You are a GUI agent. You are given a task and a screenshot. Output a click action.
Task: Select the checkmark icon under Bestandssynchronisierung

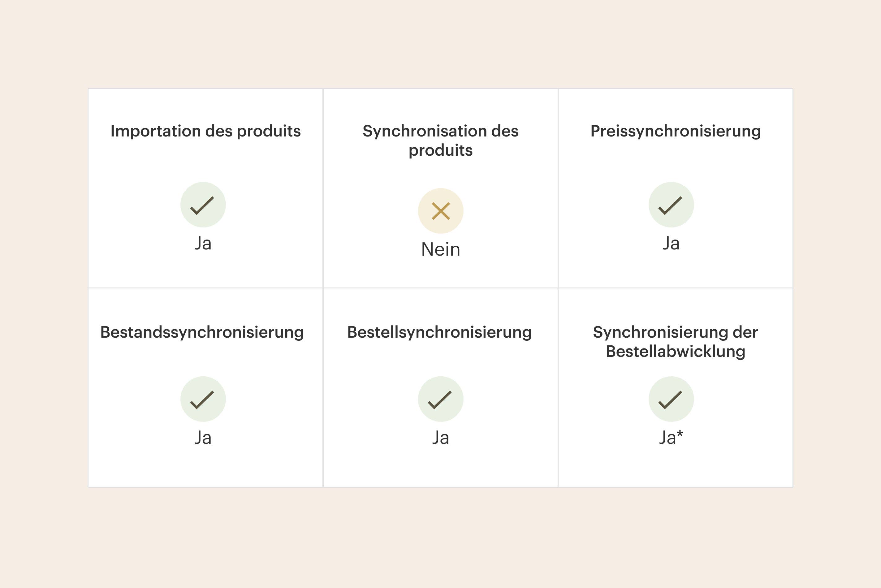coord(203,399)
